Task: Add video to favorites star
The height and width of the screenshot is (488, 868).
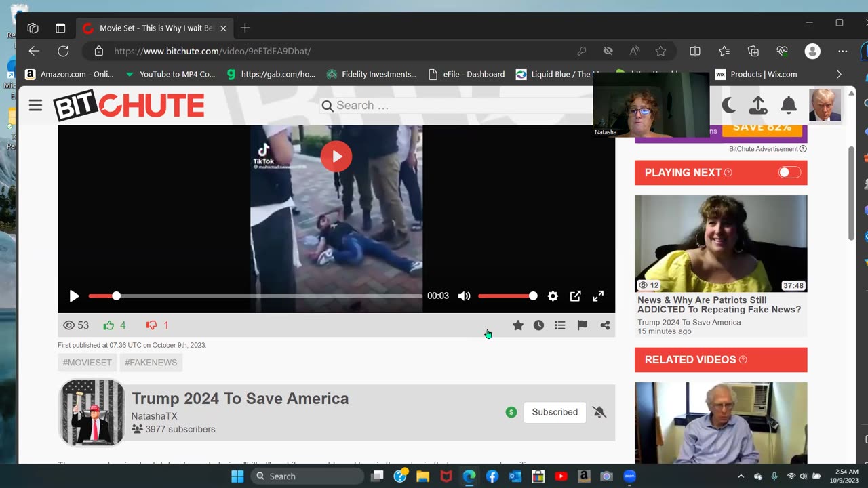Action: [518, 325]
